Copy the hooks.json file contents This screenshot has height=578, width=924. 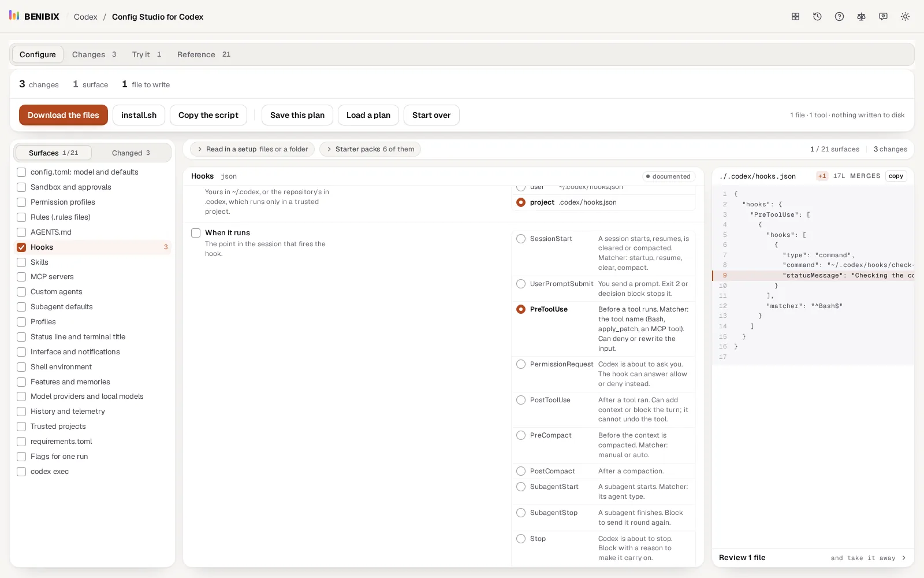tap(896, 176)
